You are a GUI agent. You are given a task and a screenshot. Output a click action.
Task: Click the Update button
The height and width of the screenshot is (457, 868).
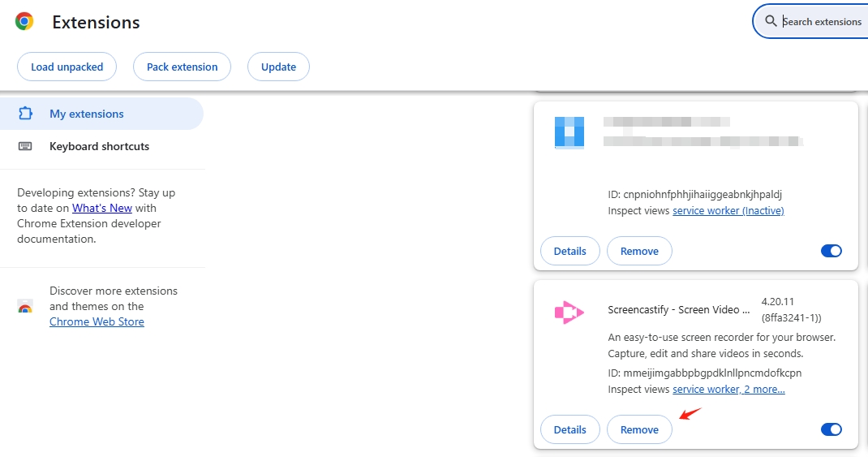point(278,67)
